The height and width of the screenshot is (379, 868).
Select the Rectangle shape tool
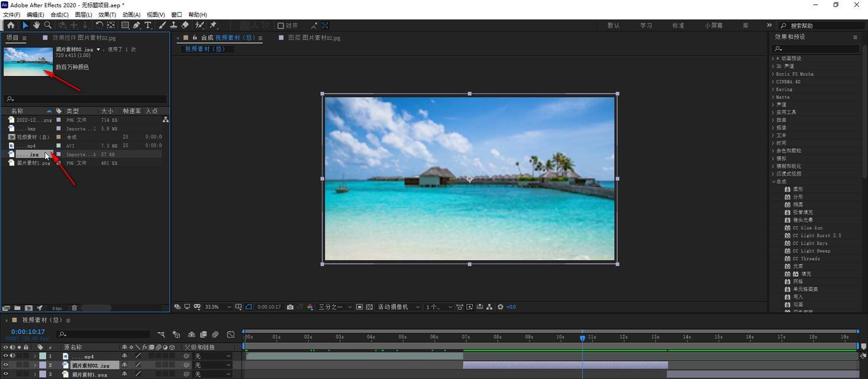tap(125, 25)
